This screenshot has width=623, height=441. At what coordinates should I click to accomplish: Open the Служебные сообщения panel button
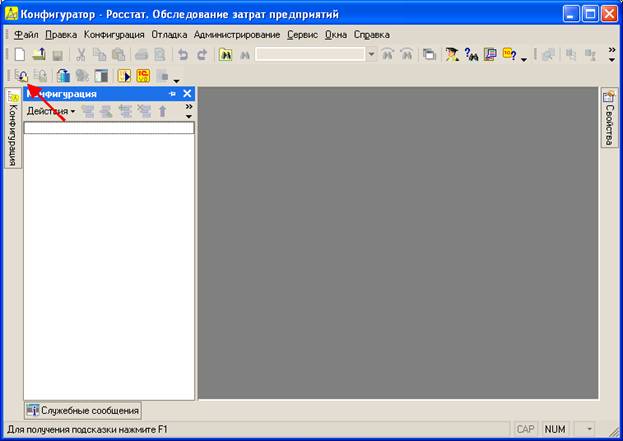click(x=83, y=410)
